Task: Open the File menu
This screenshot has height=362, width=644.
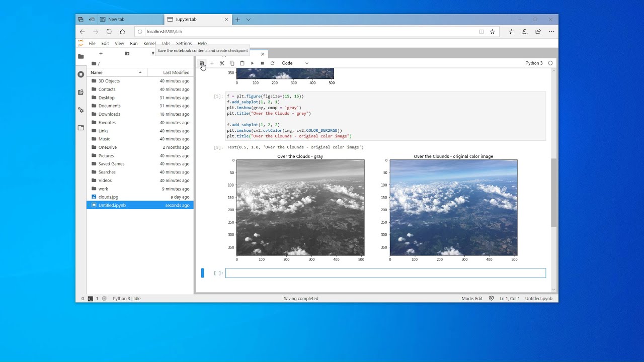Action: [x=92, y=44]
